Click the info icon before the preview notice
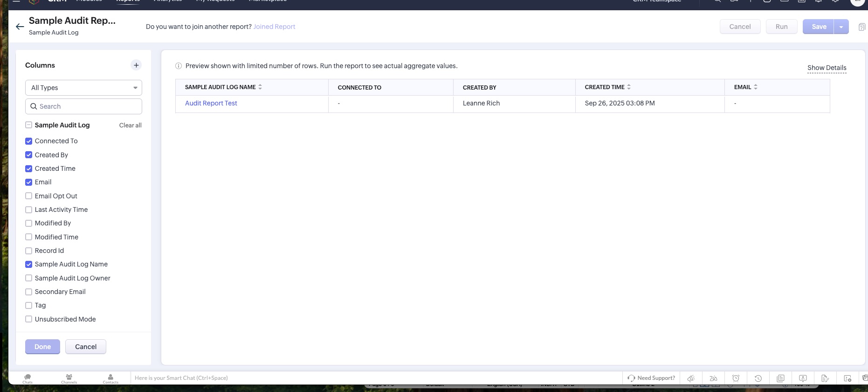Viewport: 868px width, 392px height. (x=179, y=66)
